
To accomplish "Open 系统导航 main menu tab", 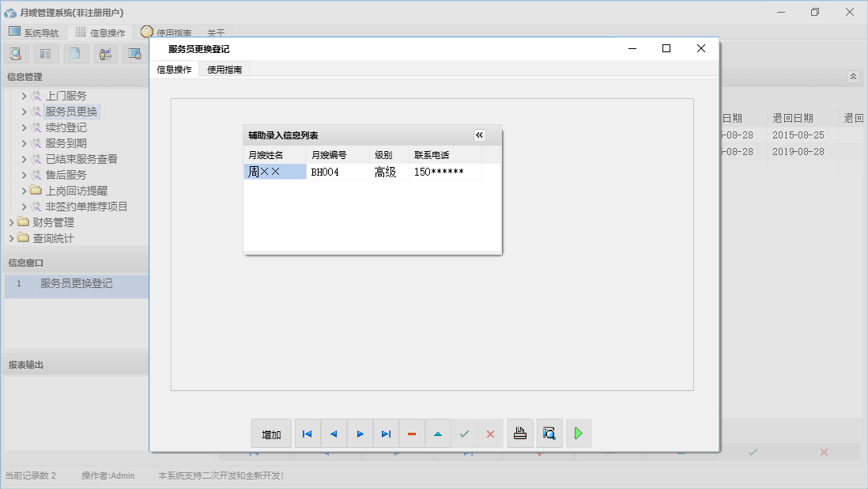I will click(34, 32).
